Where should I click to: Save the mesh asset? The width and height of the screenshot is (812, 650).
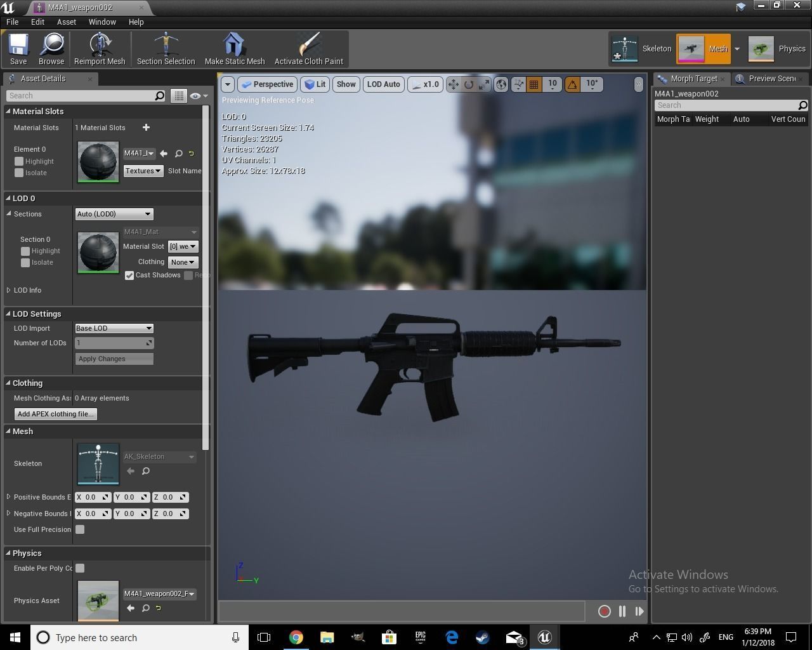pos(18,50)
